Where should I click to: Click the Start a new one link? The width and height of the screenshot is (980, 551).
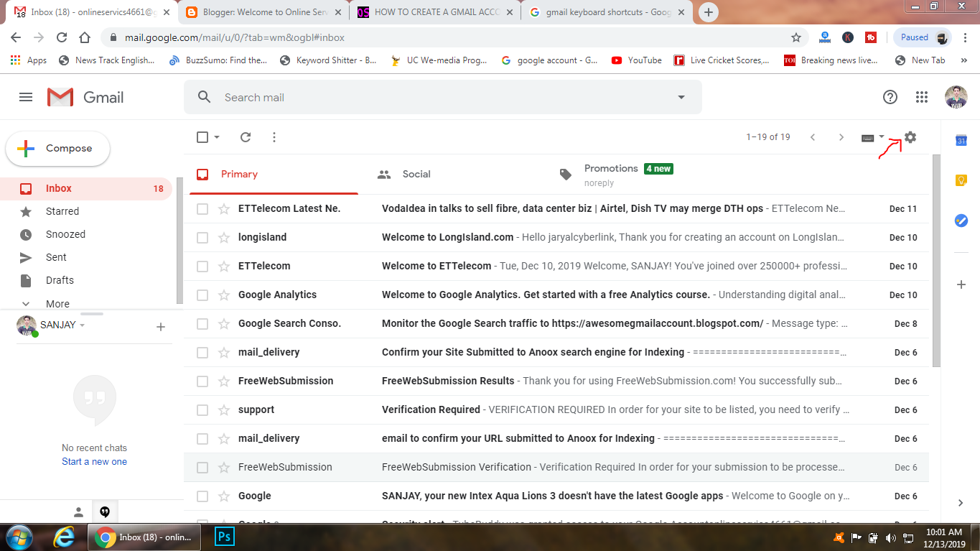[x=94, y=461]
